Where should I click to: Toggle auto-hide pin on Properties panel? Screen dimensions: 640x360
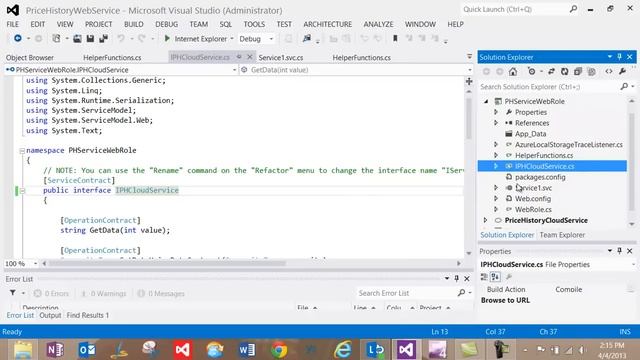click(619, 251)
